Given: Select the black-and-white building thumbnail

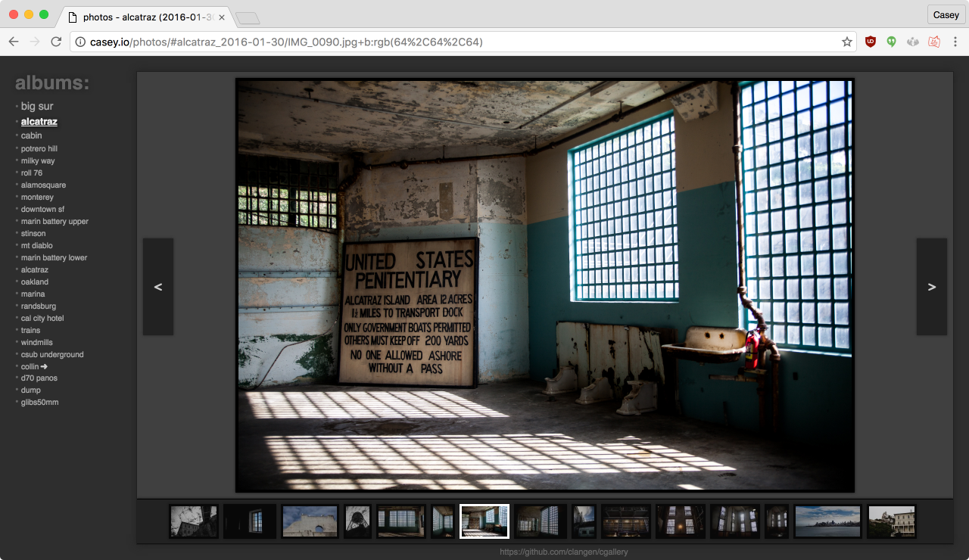Looking at the screenshot, I should click(194, 521).
